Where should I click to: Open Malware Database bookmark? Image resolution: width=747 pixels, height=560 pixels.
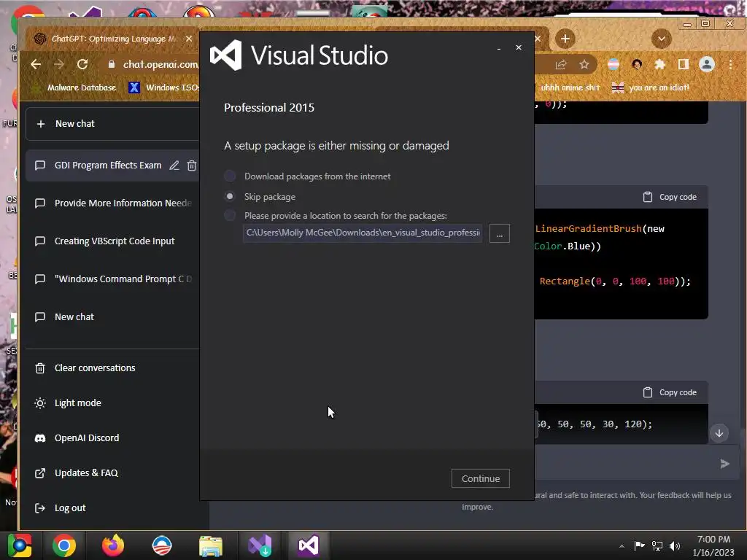(x=74, y=87)
